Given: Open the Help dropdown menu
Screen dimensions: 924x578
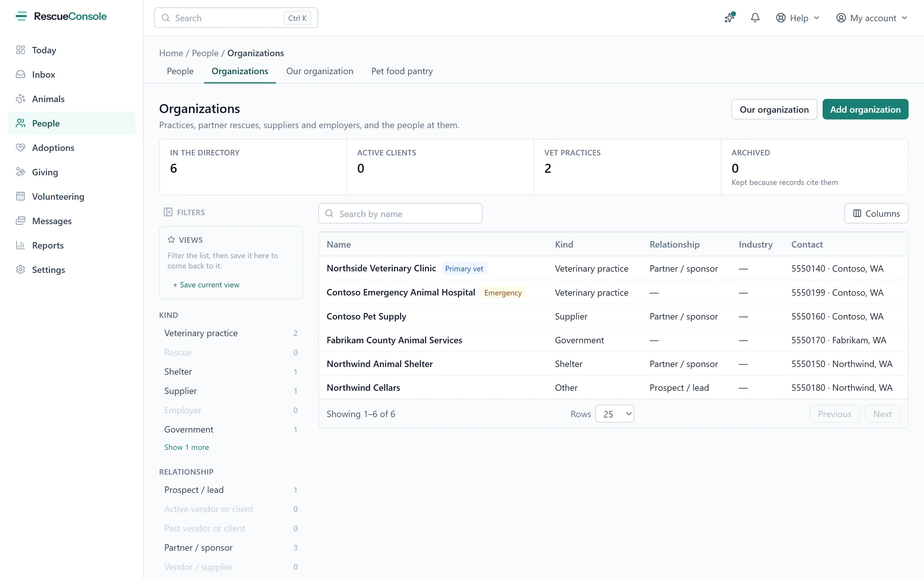Looking at the screenshot, I should 798,18.
